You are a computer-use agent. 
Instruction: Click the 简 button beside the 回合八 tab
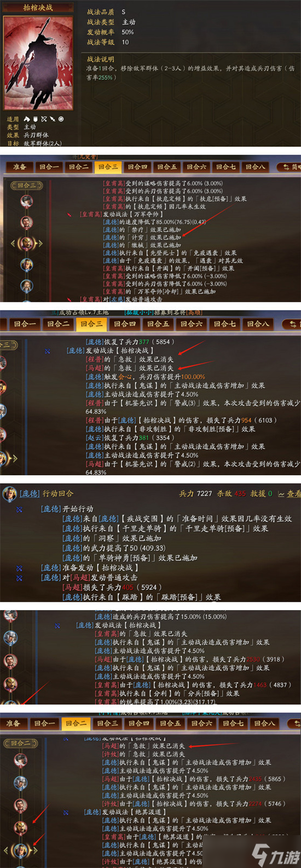(x=288, y=166)
